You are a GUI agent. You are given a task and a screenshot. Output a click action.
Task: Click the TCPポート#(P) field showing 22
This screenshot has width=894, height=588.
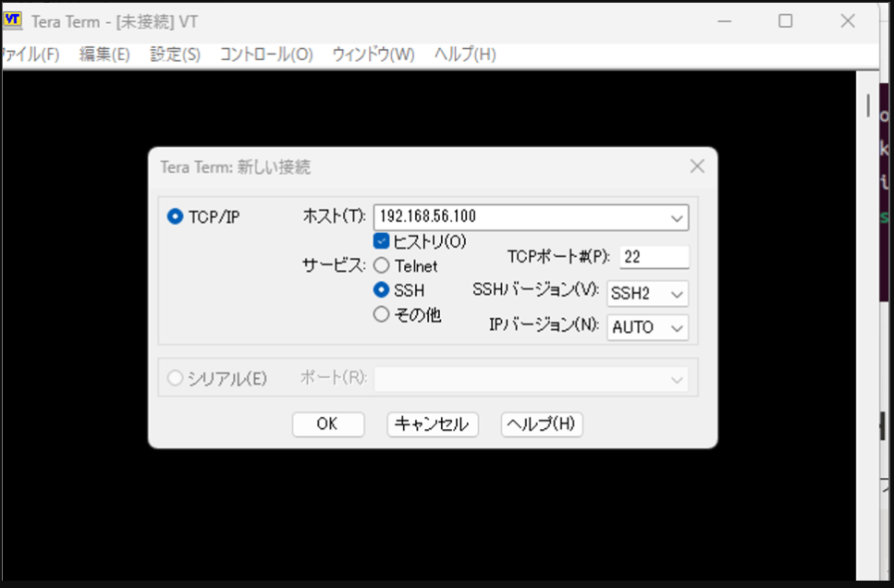(654, 257)
